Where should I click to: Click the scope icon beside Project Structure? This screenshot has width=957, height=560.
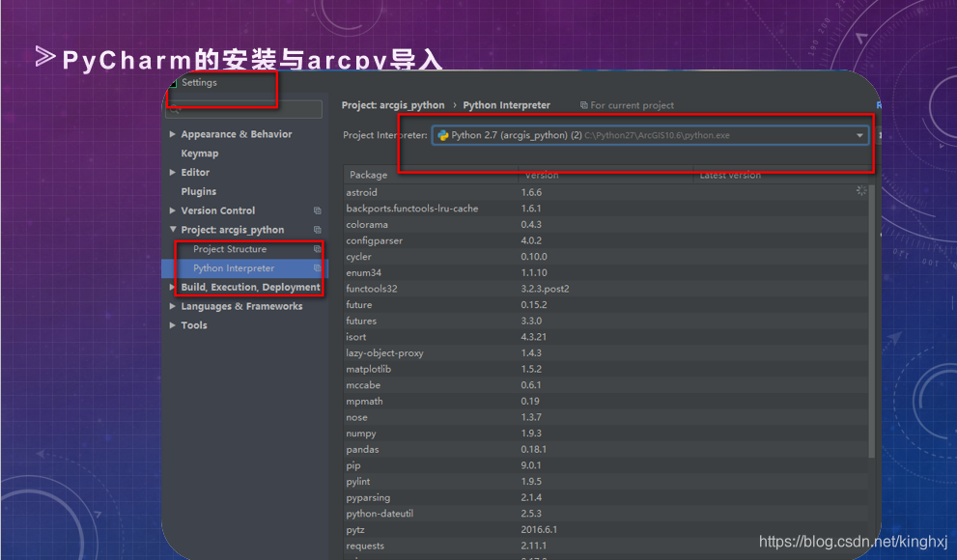pyautogui.click(x=319, y=248)
